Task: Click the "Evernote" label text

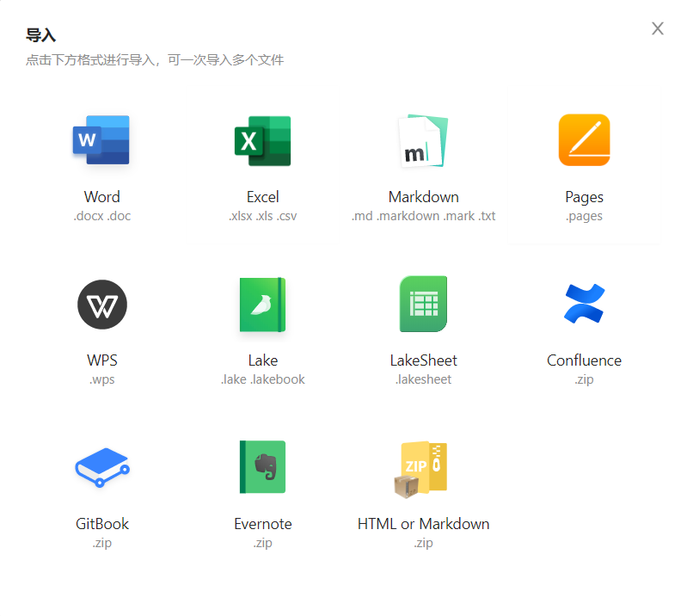Action: pos(263,524)
